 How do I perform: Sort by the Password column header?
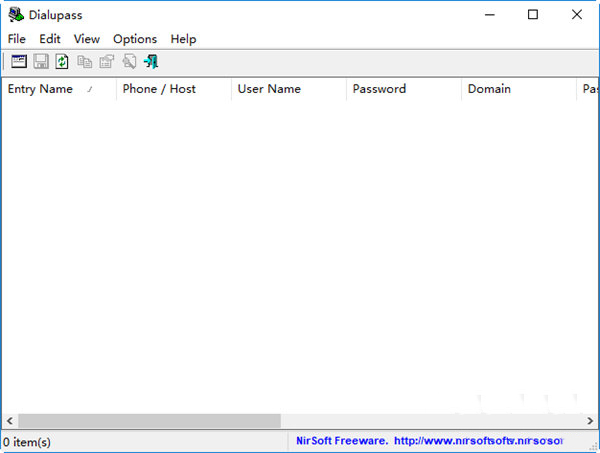[404, 89]
